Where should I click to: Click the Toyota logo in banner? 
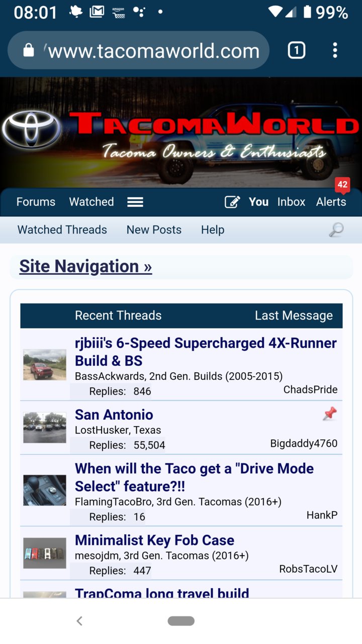click(31, 130)
